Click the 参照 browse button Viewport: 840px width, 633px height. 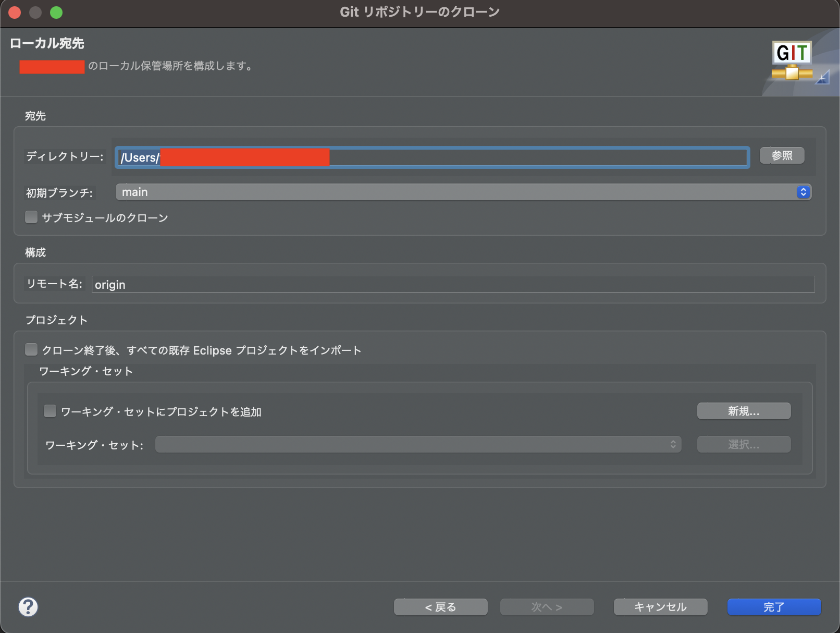coord(782,155)
